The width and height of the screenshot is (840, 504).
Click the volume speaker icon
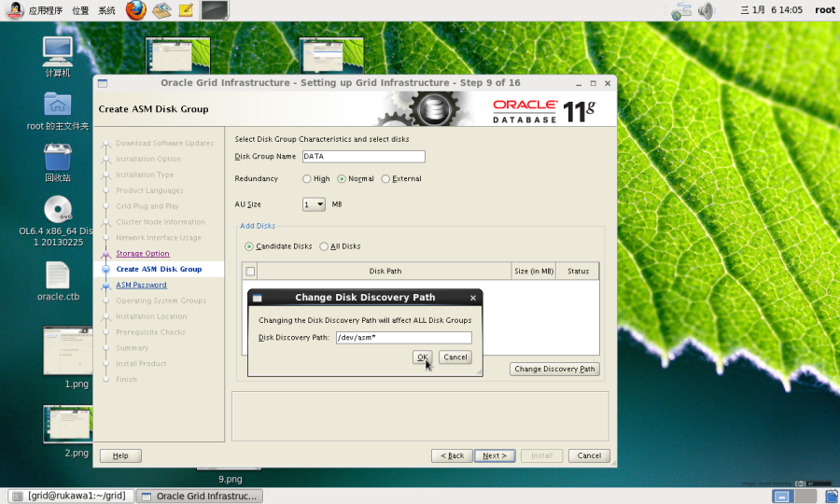[707, 10]
